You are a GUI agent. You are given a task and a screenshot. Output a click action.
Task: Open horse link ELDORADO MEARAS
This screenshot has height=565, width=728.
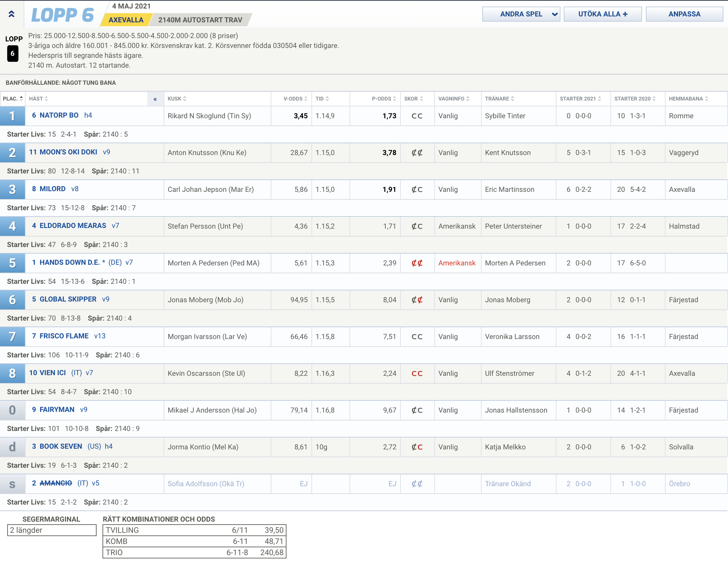[73, 226]
